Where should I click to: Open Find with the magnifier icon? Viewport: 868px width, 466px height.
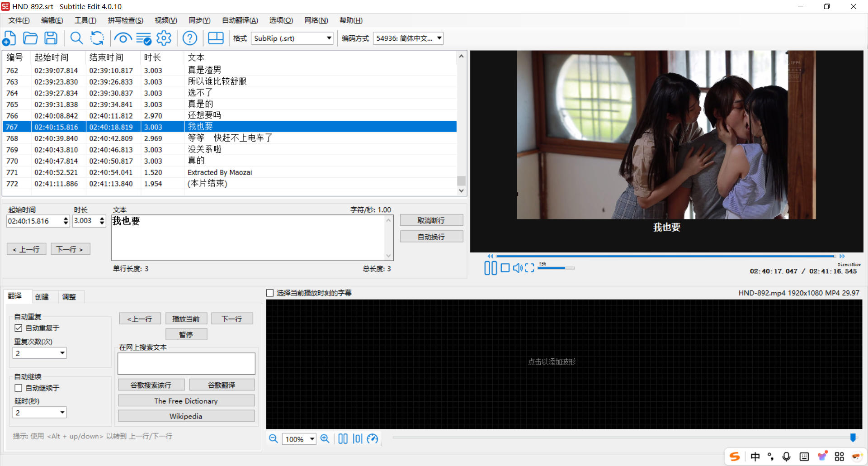[76, 38]
